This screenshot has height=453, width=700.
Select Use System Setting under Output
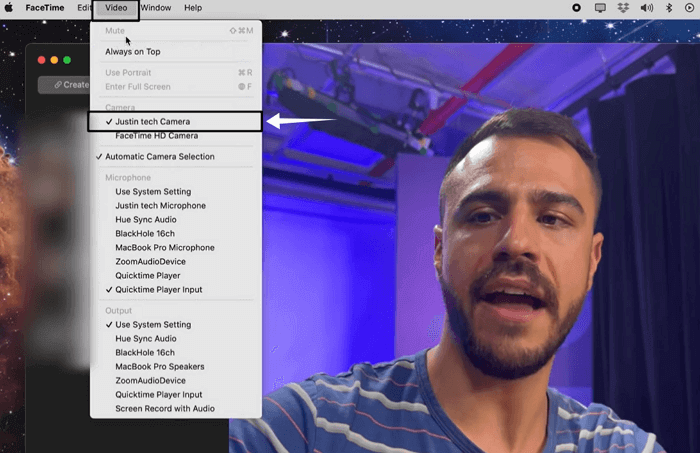(x=176, y=324)
